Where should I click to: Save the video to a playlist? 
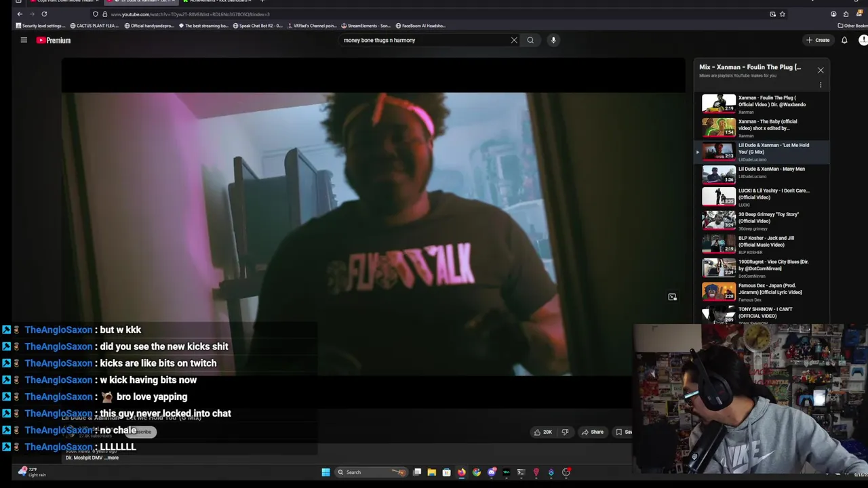(x=624, y=432)
